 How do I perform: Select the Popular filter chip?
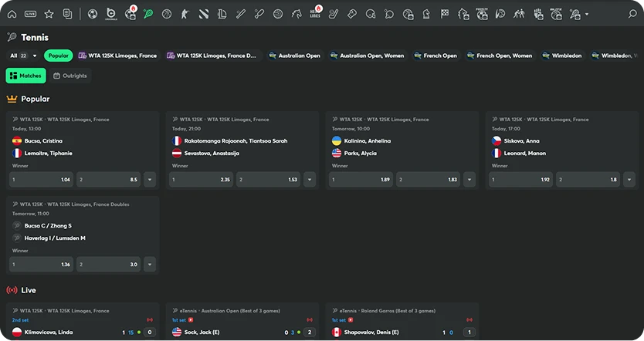(58, 56)
